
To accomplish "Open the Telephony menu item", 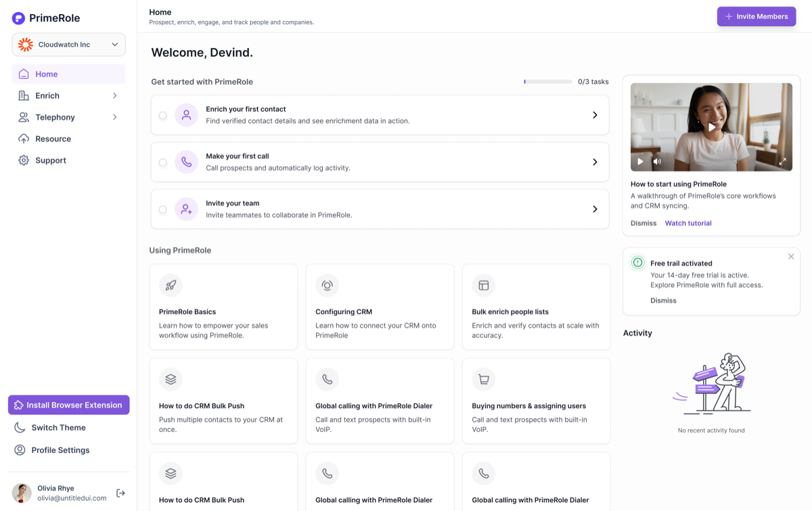I will tap(68, 117).
